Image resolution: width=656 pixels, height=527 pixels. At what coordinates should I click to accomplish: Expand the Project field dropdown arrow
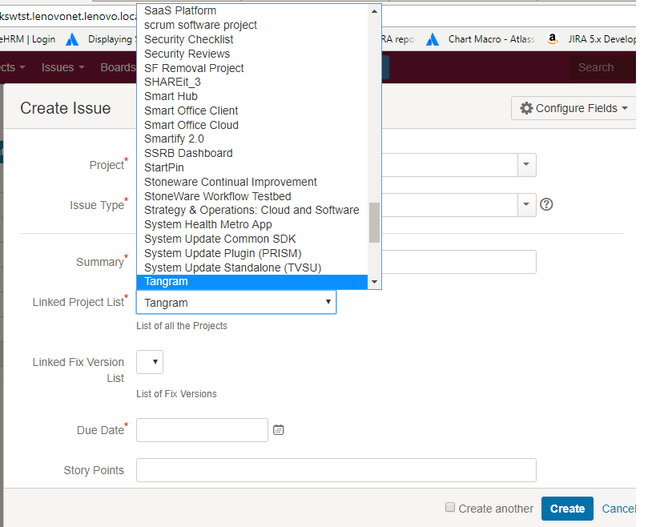click(x=527, y=165)
